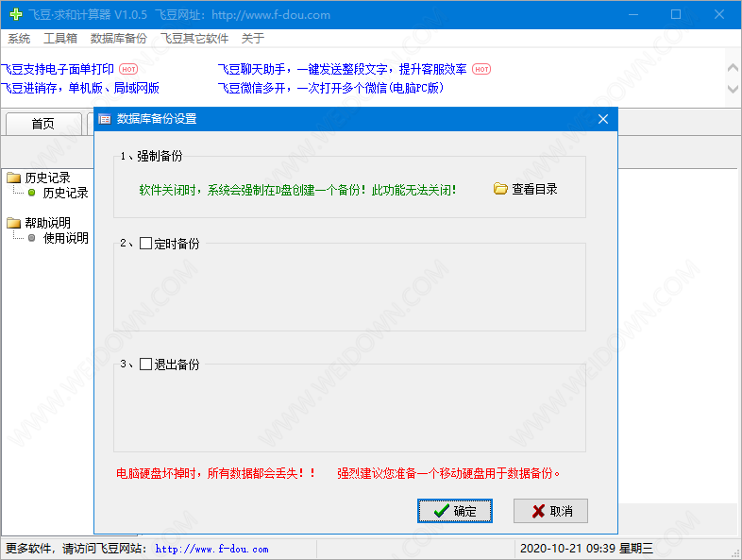This screenshot has width=742, height=560.
Task: Open the 工具箱 menu
Action: tap(60, 39)
